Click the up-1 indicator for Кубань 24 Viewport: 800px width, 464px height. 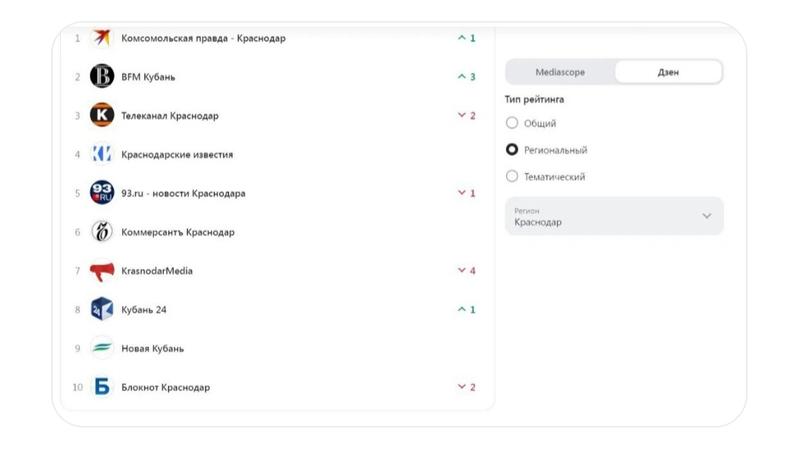tap(466, 309)
